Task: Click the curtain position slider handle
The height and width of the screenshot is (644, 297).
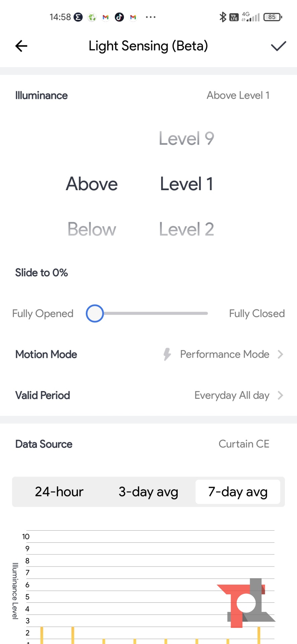Action: pyautogui.click(x=95, y=313)
